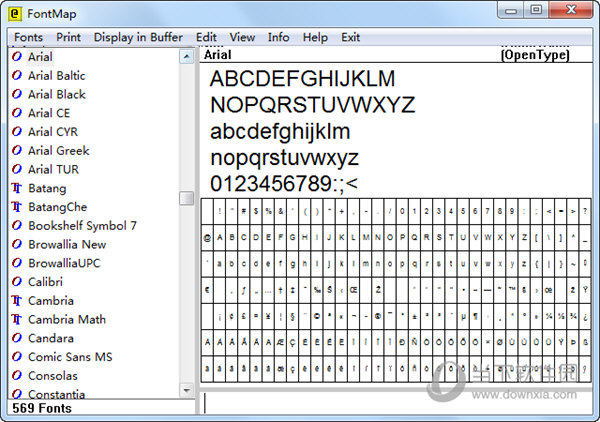This screenshot has width=600, height=422.
Task: Click the OpenType icon beside Arial CE
Action: (17, 113)
